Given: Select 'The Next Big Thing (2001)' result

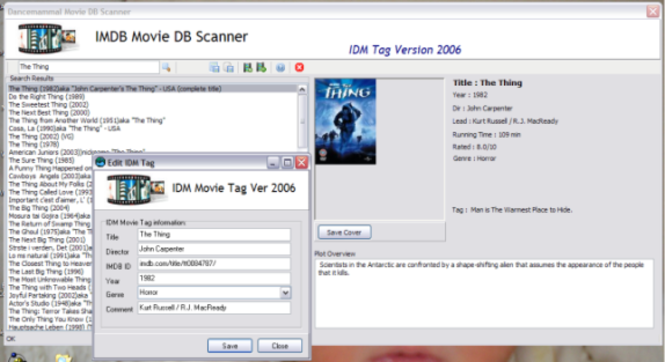Looking at the screenshot, I should (x=46, y=240).
